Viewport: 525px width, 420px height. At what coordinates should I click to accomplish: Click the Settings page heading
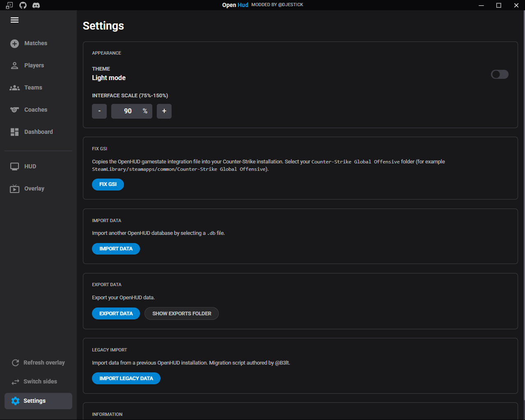103,26
